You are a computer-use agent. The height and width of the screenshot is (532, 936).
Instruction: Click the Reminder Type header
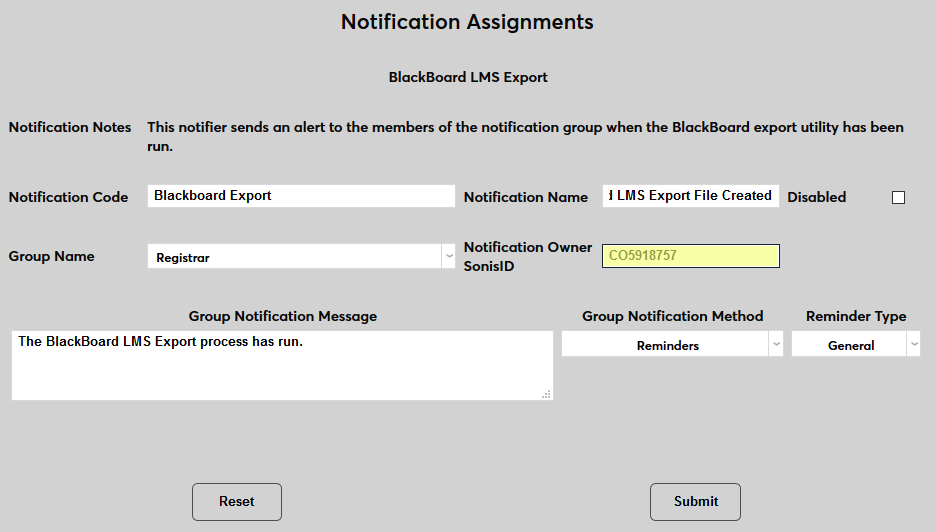pos(856,316)
